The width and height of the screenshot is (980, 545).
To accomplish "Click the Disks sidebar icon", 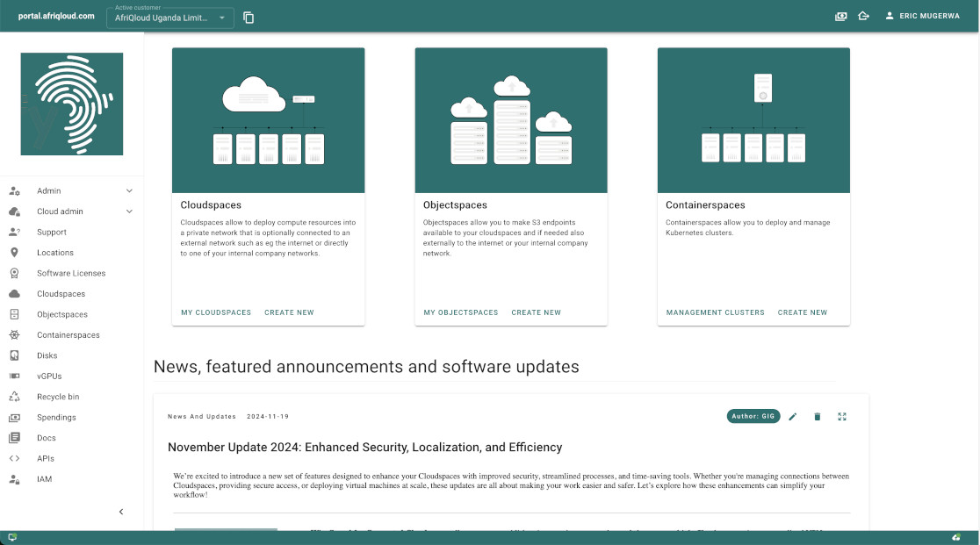I will [14, 355].
